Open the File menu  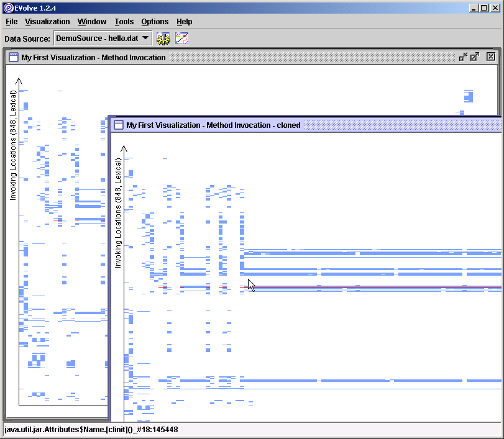click(12, 22)
